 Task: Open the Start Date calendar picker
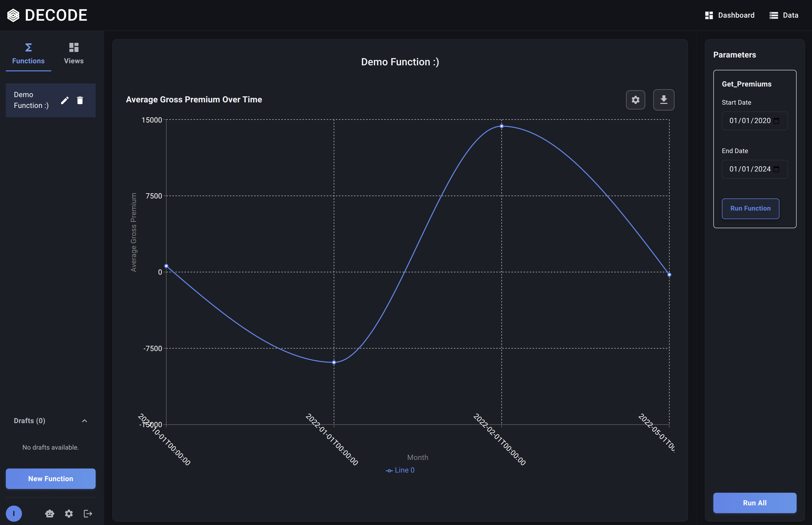(x=776, y=121)
